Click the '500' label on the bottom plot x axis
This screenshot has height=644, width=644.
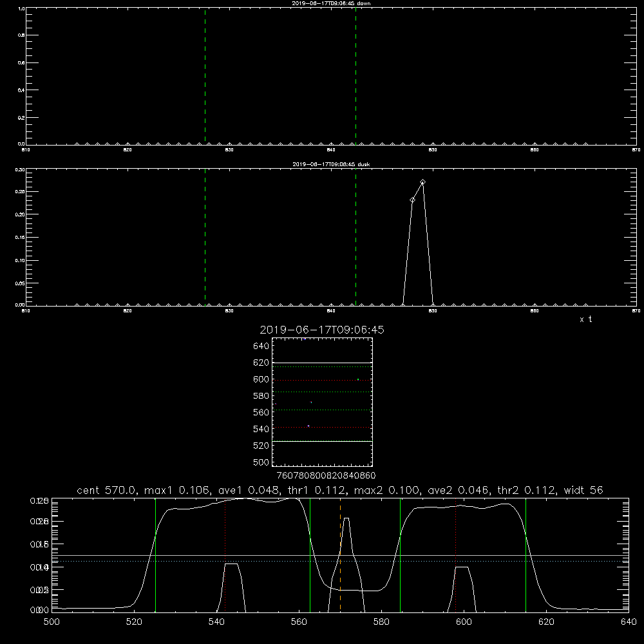point(52,622)
